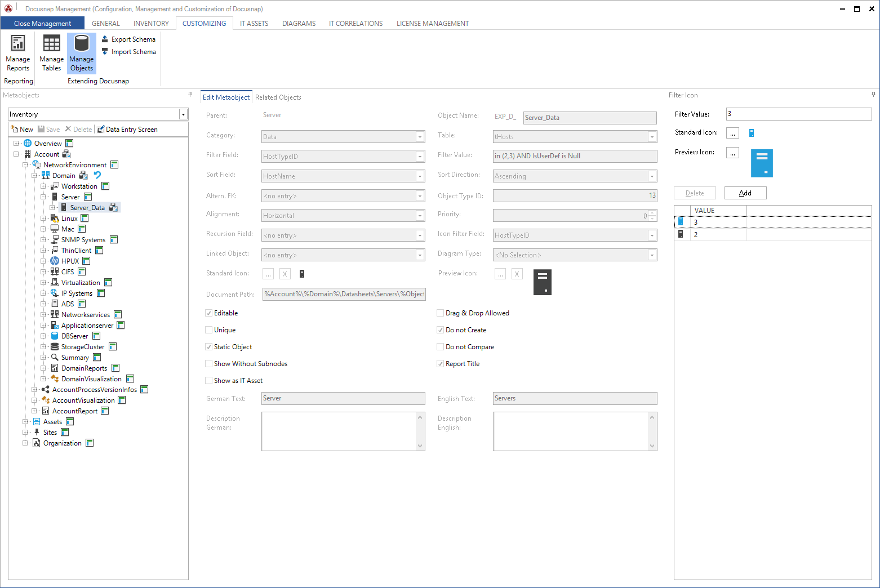The image size is (880, 588).
Task: Browse Preview Icon in Filter Icon panel
Action: coord(732,153)
